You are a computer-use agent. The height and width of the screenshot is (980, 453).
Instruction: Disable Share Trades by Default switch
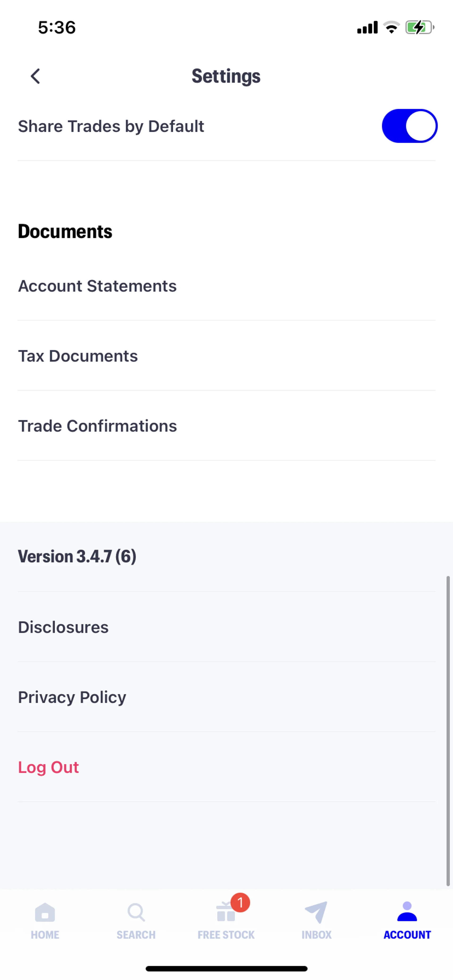pyautogui.click(x=410, y=126)
